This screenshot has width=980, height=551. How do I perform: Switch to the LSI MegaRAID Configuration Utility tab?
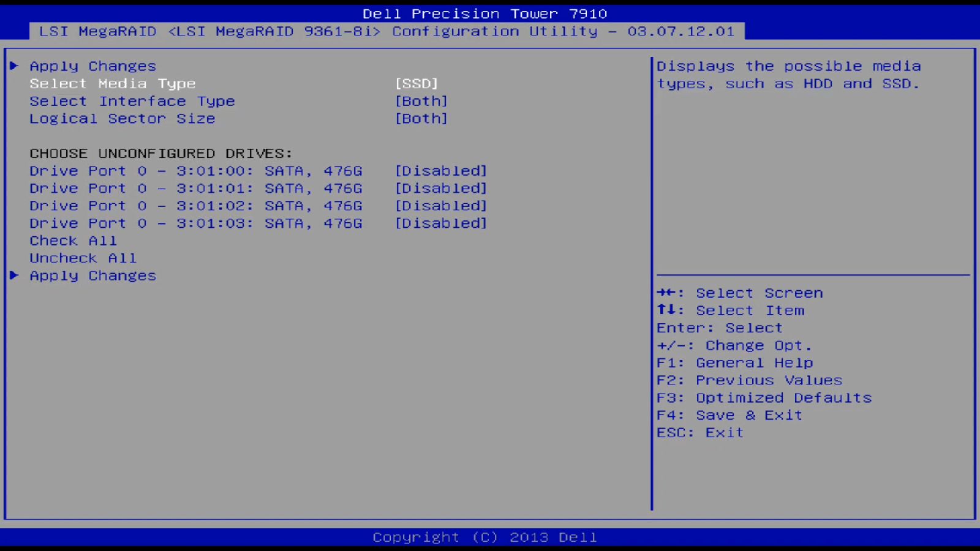(386, 31)
